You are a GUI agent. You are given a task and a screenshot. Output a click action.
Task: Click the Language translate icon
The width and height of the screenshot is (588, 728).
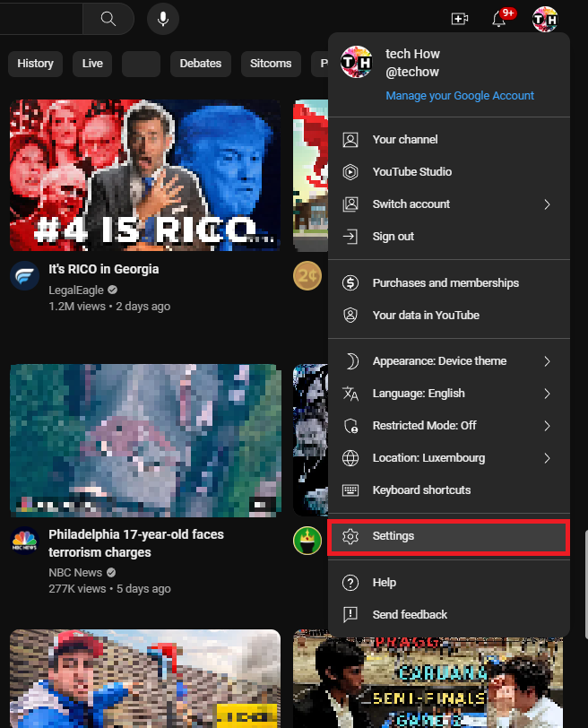350,394
